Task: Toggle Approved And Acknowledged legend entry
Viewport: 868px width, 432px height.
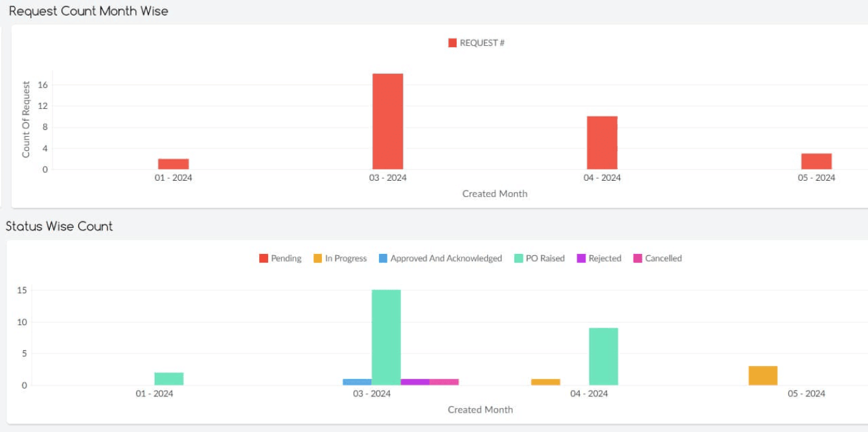Action: (440, 258)
